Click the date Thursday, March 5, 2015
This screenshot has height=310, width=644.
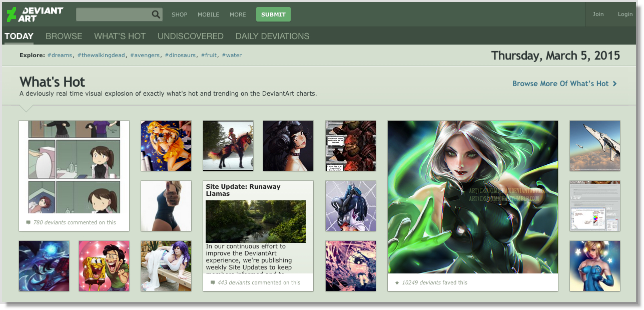pos(555,55)
